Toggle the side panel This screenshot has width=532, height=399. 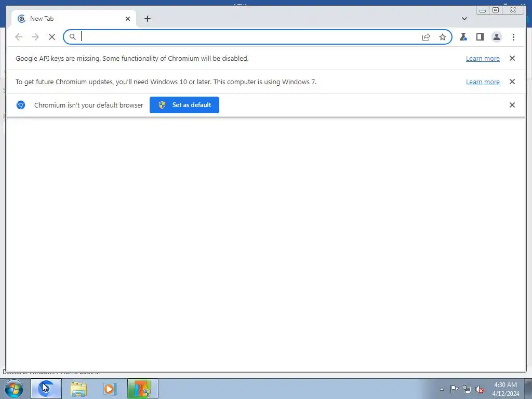tap(480, 37)
